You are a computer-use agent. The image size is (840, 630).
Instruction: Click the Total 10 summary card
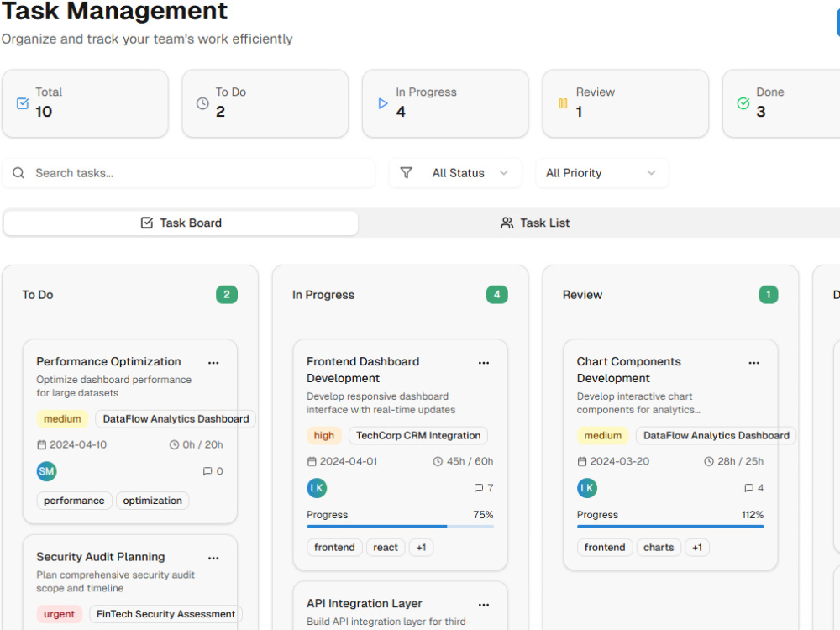pos(85,103)
